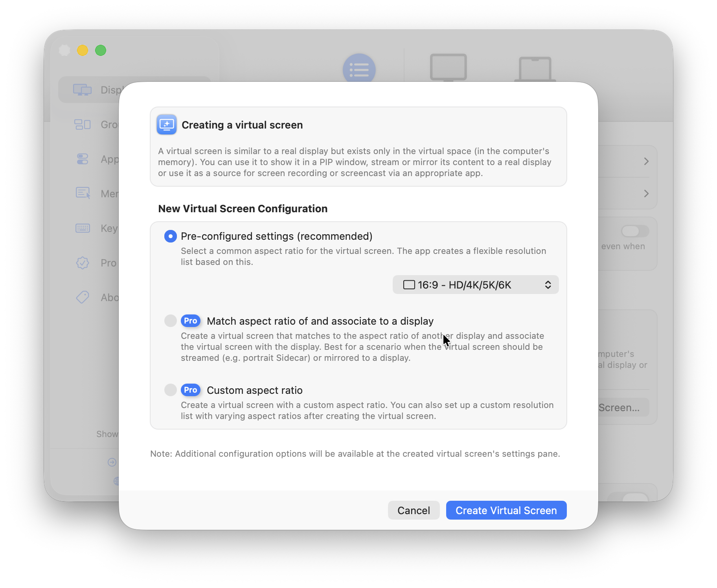Open the 16:9 aspect ratio dropdown
Screen dimensions: 717x588
point(476,285)
